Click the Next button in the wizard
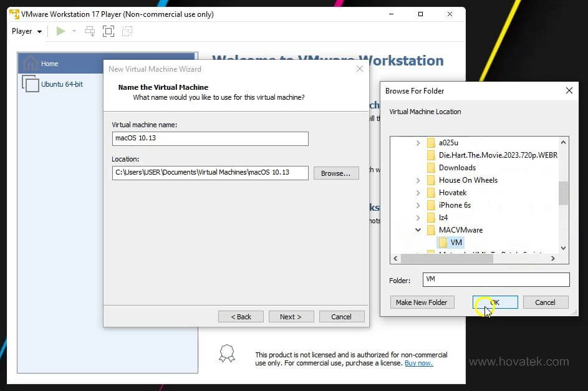 point(291,316)
